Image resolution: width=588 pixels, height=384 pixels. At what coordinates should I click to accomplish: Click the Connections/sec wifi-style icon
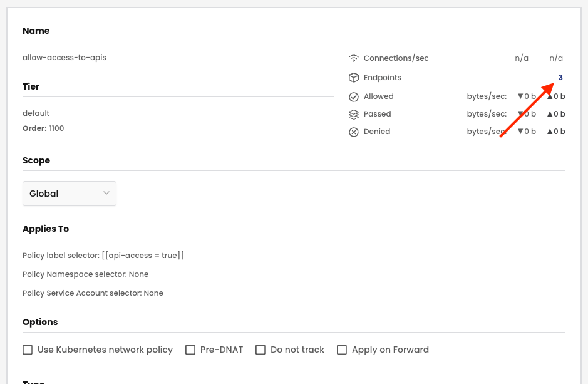click(354, 58)
